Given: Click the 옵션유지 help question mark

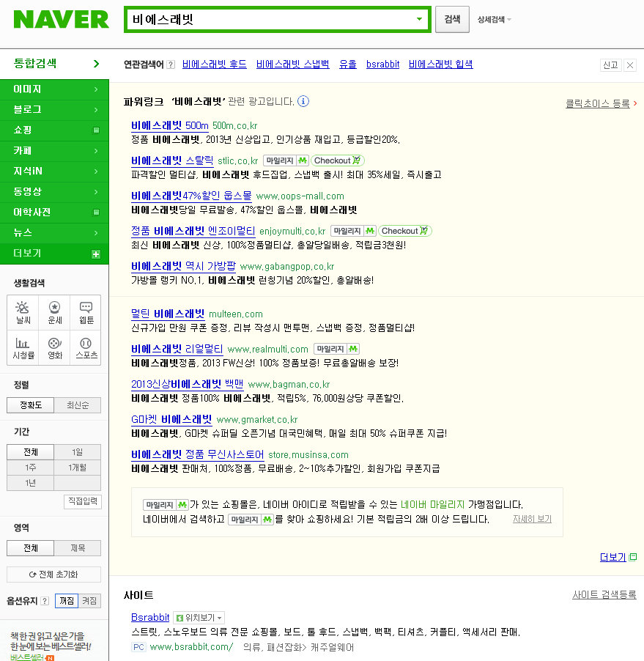Looking at the screenshot, I should pyautogui.click(x=45, y=601).
